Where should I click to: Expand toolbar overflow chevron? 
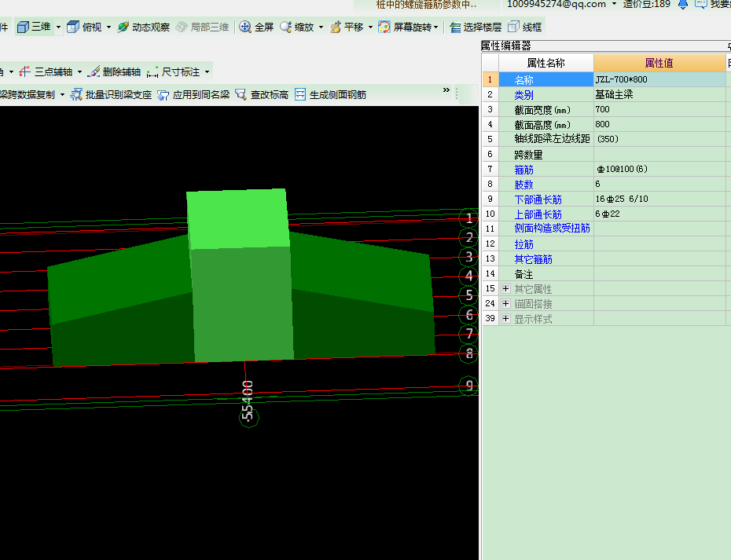pos(446,90)
